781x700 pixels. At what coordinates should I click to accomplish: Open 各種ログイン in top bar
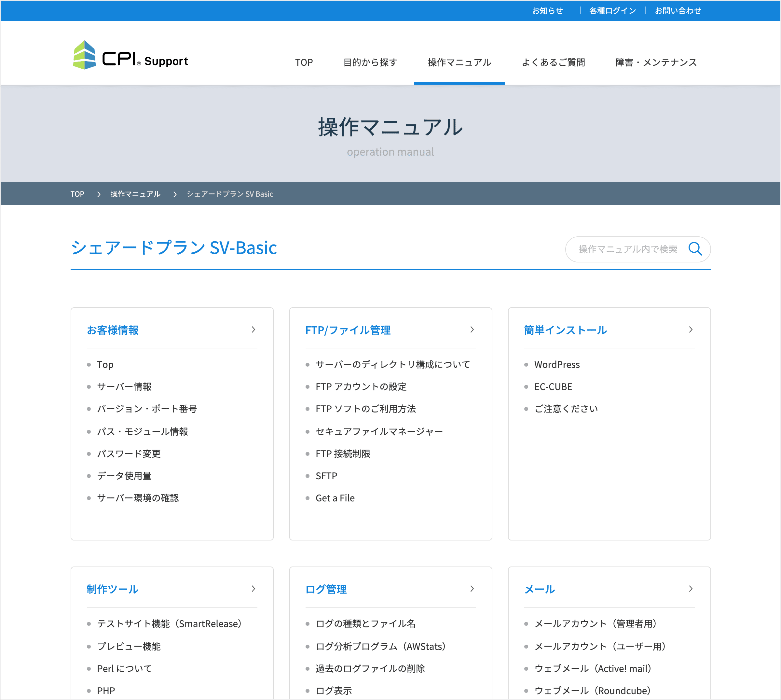click(613, 11)
